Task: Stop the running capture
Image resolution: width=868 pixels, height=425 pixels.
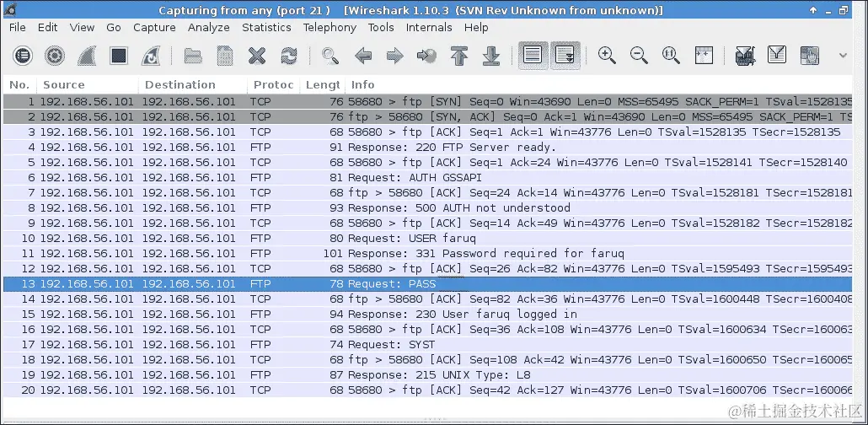Action: point(119,56)
